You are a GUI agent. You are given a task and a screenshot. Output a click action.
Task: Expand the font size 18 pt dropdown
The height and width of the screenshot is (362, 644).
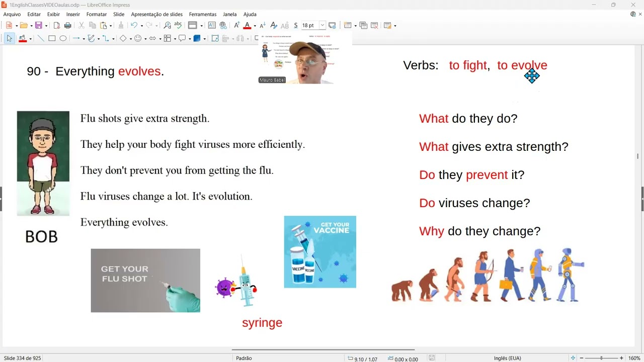tap(322, 25)
